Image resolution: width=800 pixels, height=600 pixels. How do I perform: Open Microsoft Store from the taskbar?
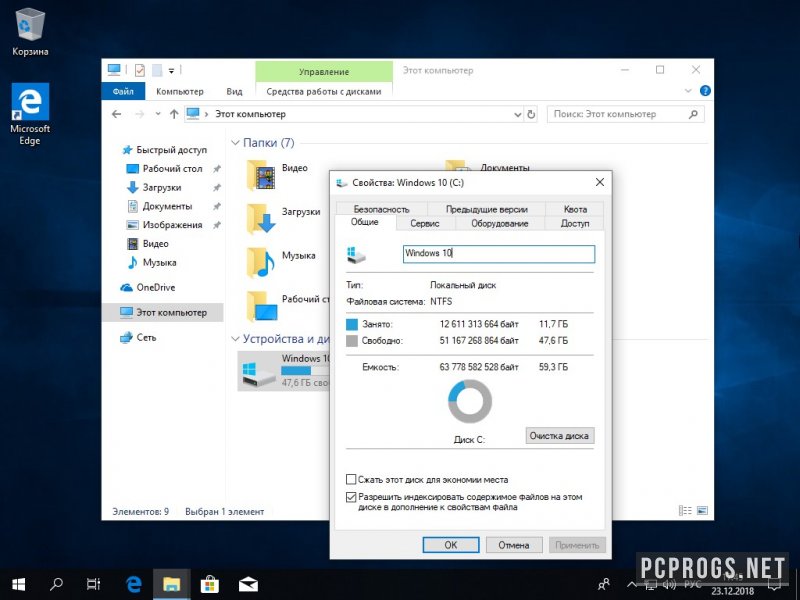pyautogui.click(x=210, y=584)
